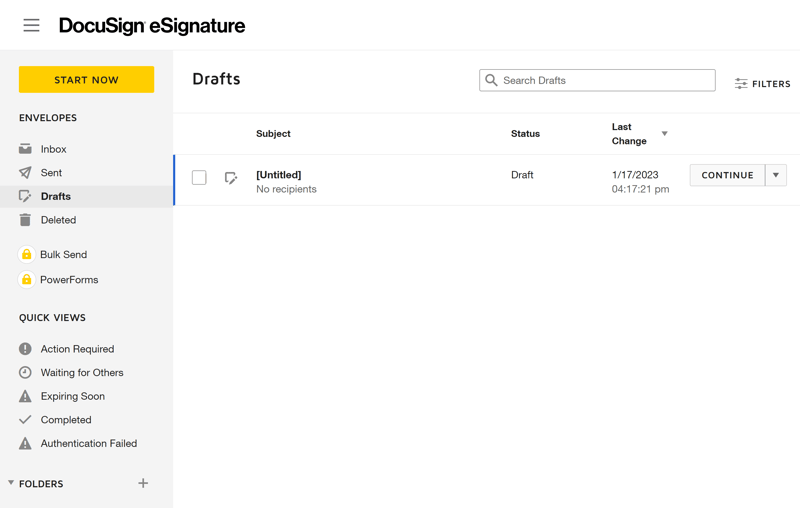
Task: Open Bulk Send
Action: pos(63,254)
